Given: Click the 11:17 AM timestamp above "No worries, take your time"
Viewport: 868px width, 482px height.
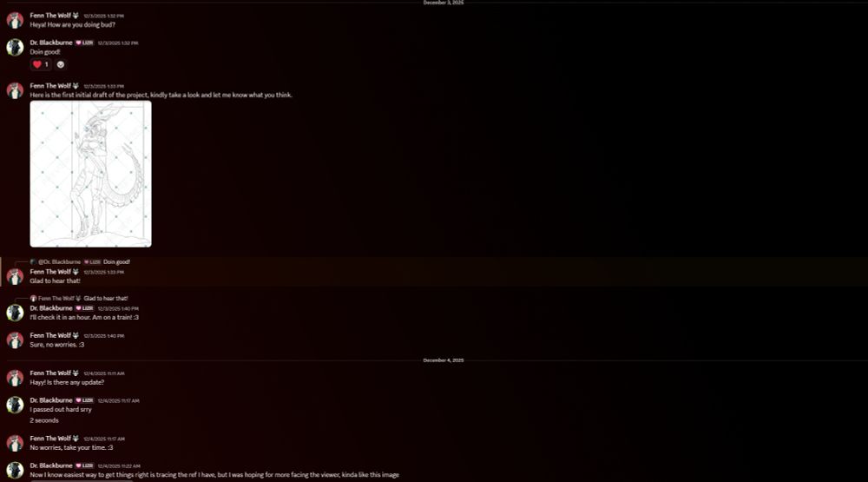Looking at the screenshot, I should (104, 439).
